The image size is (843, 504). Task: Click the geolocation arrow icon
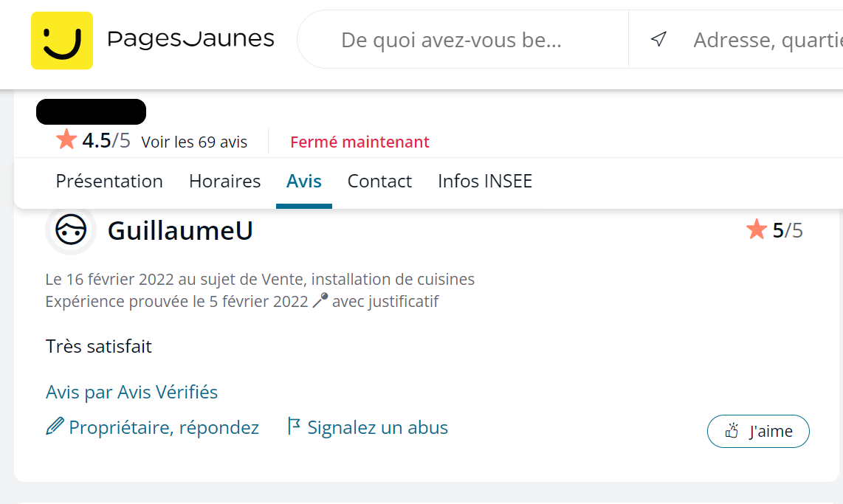point(658,39)
